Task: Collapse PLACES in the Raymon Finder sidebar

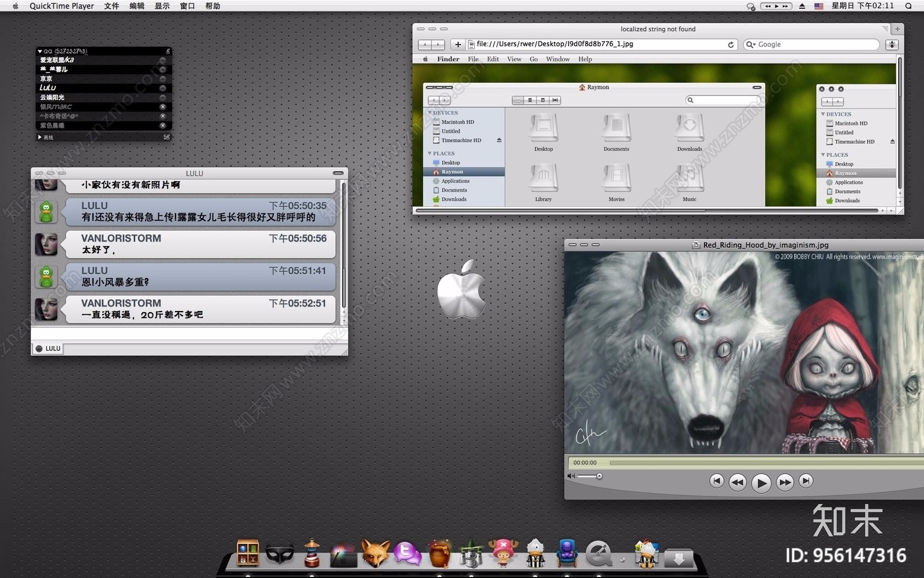Action: pyautogui.click(x=430, y=153)
